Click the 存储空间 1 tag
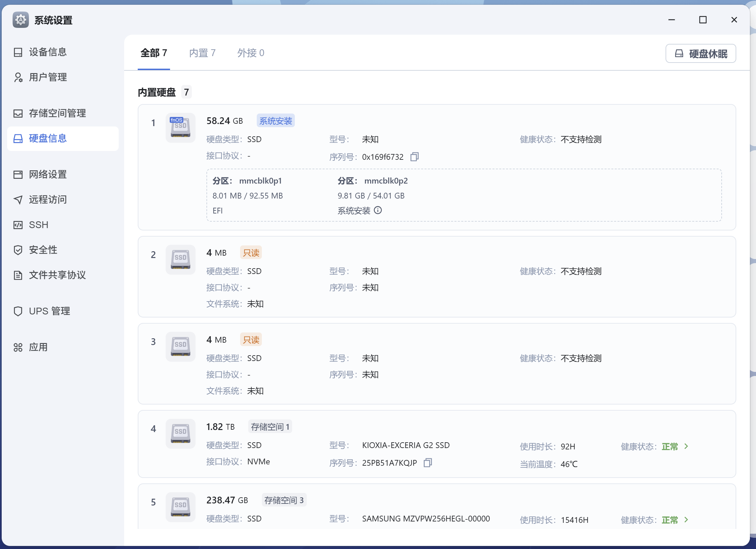 coord(270,427)
